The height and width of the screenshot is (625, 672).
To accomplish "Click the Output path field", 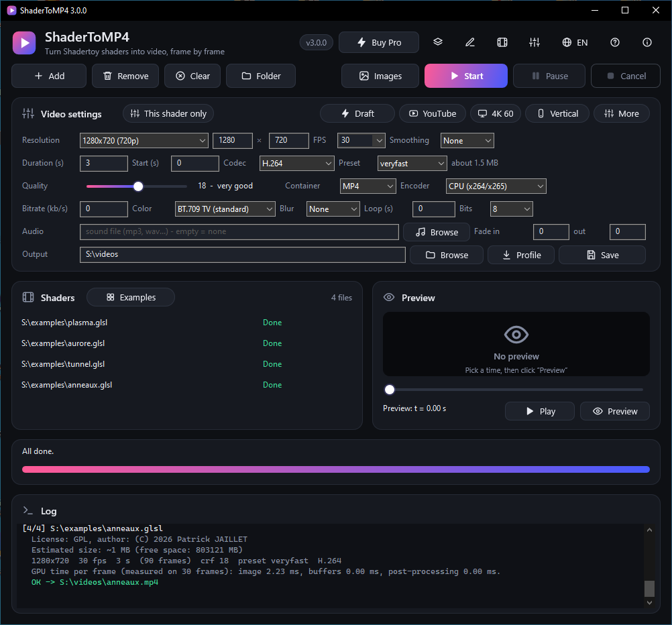I will (x=243, y=255).
